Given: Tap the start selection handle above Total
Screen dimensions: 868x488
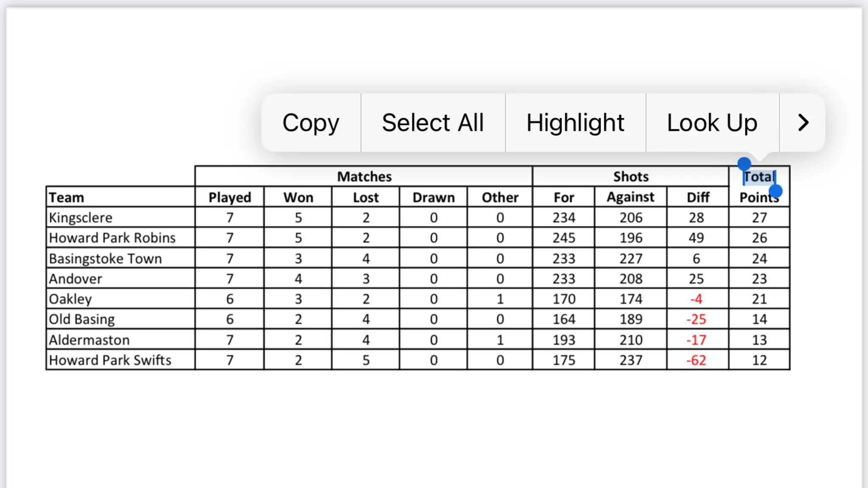Looking at the screenshot, I should (744, 164).
